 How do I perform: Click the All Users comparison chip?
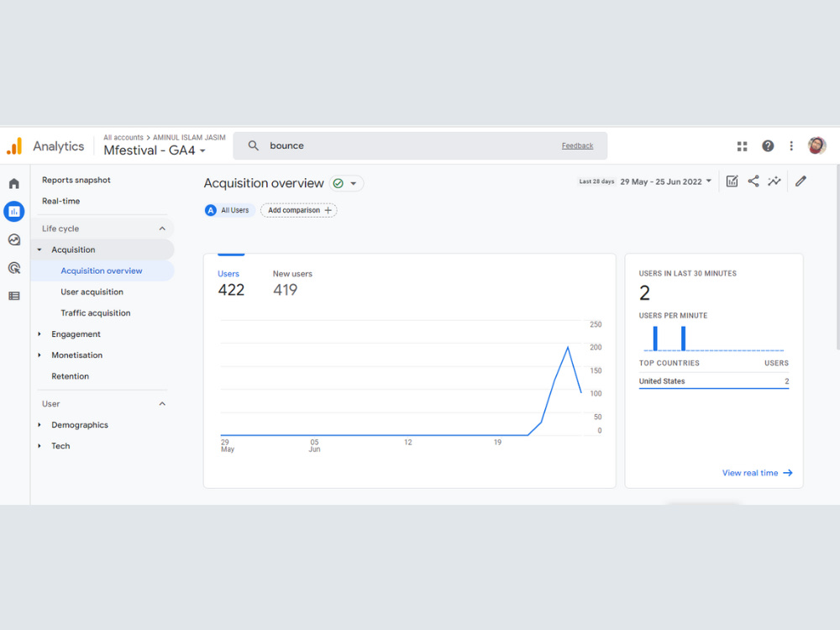tap(228, 211)
